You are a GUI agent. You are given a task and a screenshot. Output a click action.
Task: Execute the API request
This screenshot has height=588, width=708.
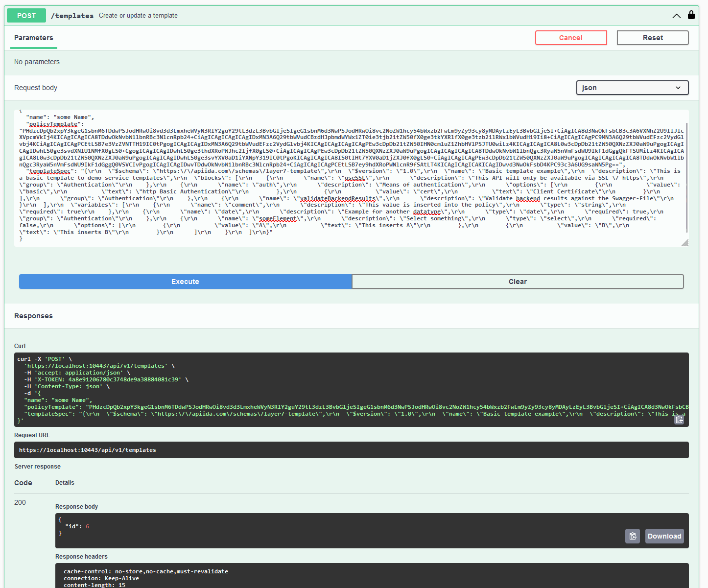185,282
